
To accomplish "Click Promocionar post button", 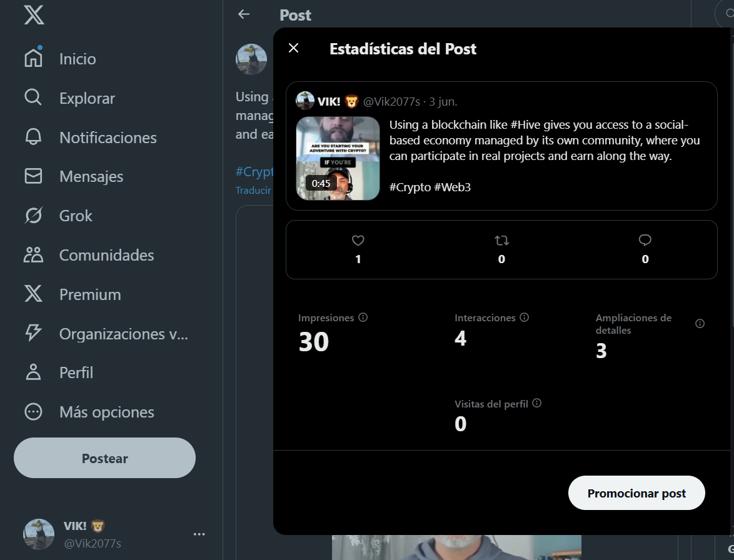I will coord(636,493).
